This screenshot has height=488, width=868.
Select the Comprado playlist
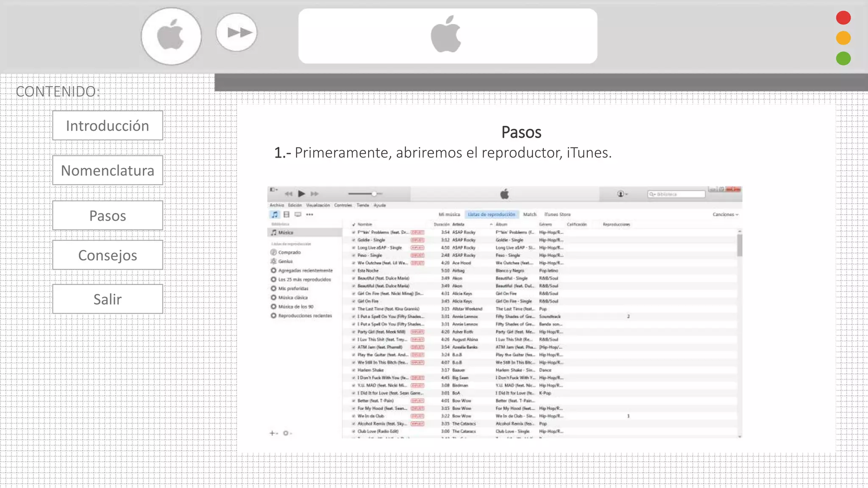[289, 252]
